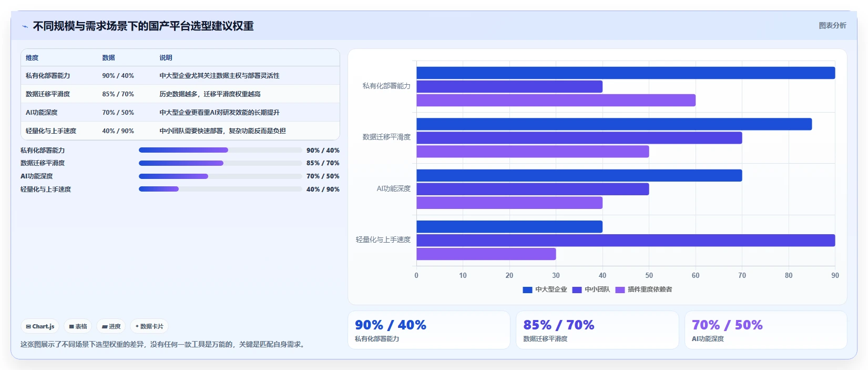Click the 数据迁移平滑度 light purple bar reaching 50
Viewport: 868px width, 370px height.
(533, 152)
